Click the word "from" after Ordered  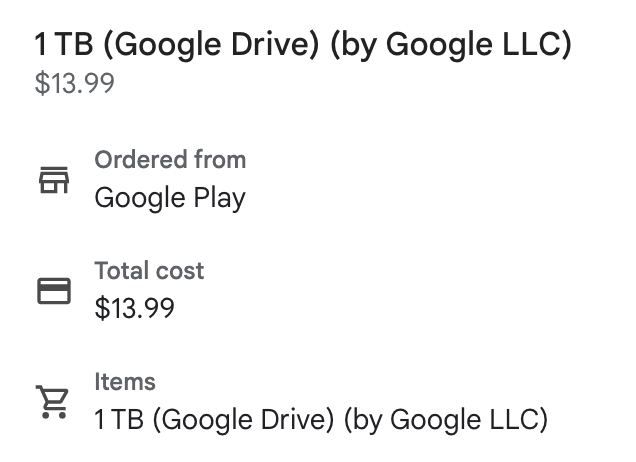tap(221, 160)
